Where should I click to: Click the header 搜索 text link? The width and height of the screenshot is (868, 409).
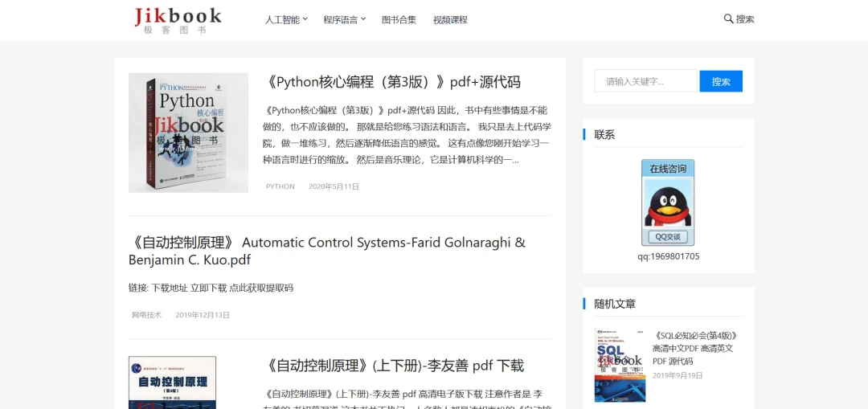745,19
